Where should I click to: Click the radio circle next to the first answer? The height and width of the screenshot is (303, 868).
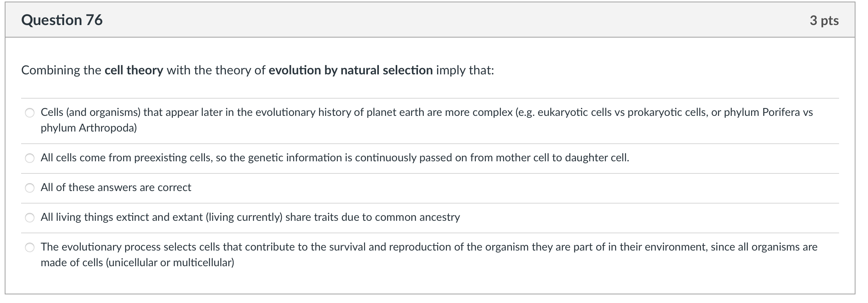tap(30, 113)
